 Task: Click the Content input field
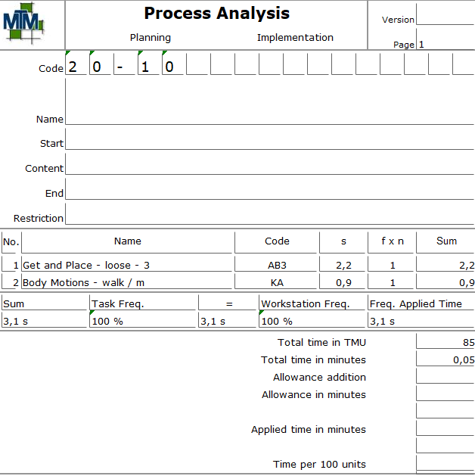click(x=269, y=166)
